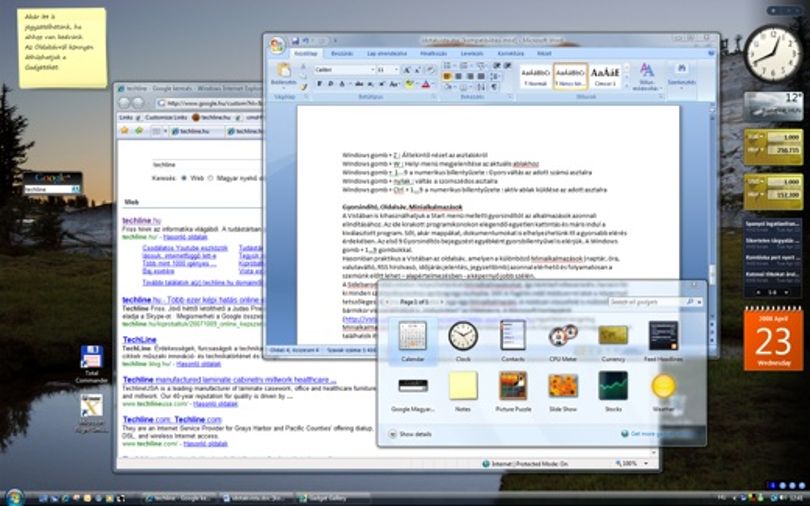This screenshot has height=506, width=810.
Task: Click the Weather gadget sun icon
Action: coord(663,386)
